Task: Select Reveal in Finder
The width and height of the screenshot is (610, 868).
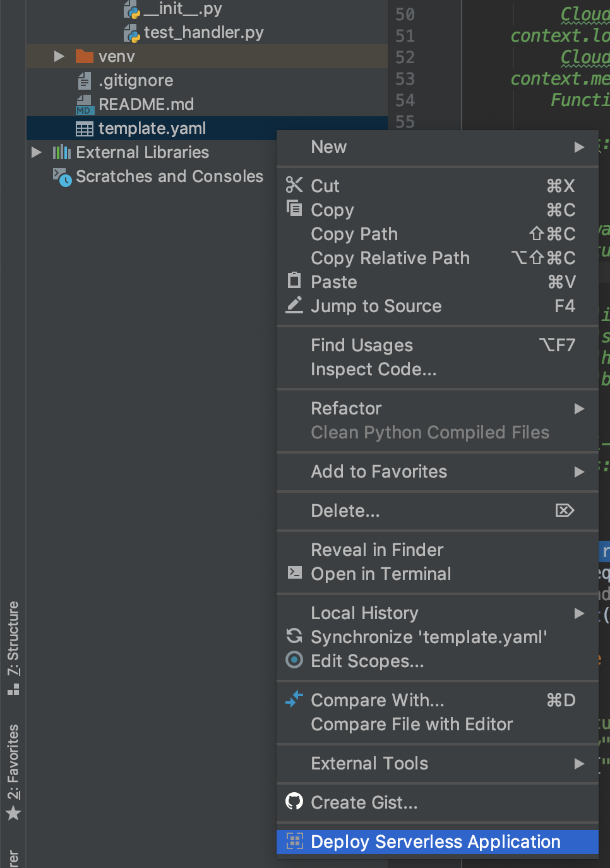Action: [x=377, y=550]
